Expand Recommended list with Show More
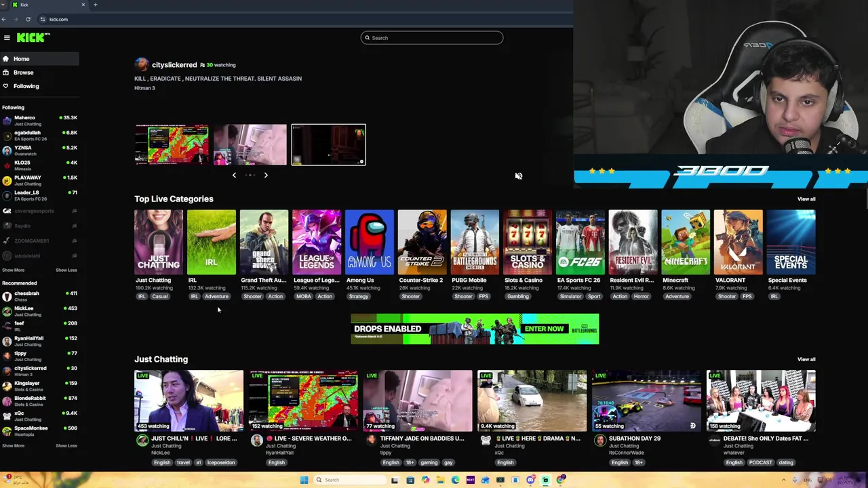The image size is (868, 488). click(13, 445)
